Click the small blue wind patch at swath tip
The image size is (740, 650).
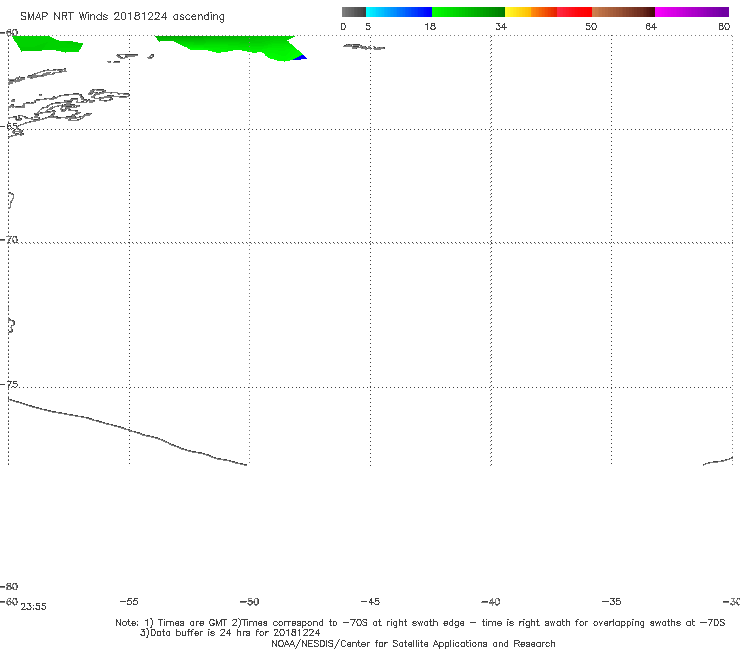click(300, 57)
